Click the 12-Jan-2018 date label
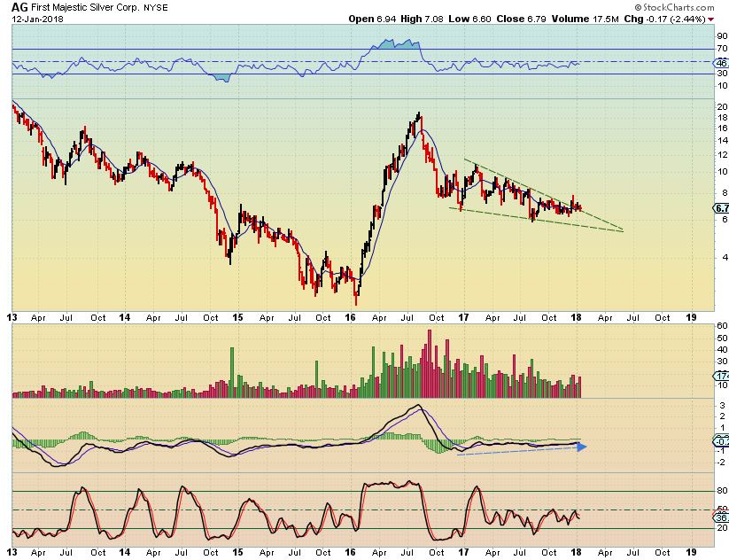Screen dimensions: 729x560 coord(37,19)
